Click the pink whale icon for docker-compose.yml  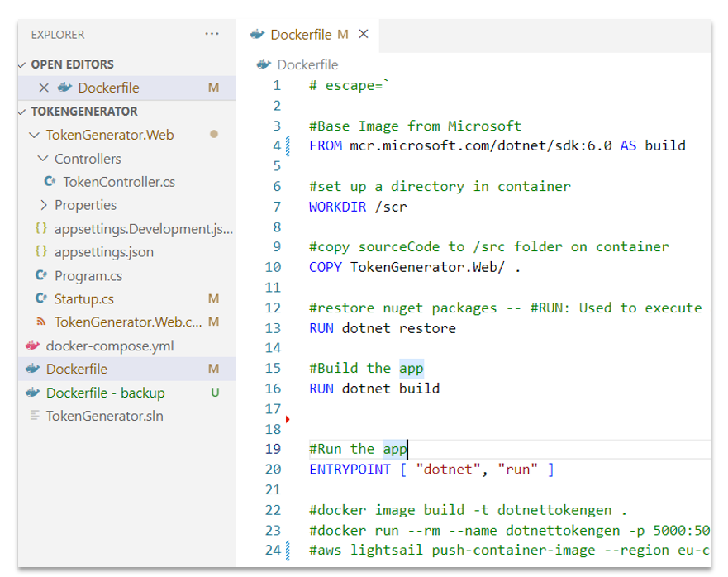[x=33, y=346]
